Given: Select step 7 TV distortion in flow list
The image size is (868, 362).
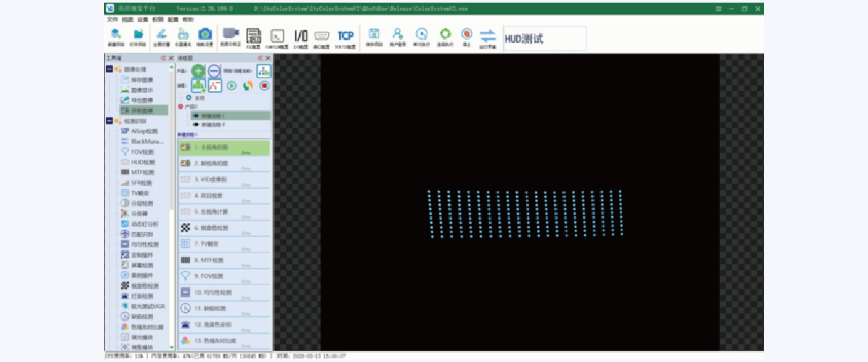Looking at the screenshot, I should 224,244.
